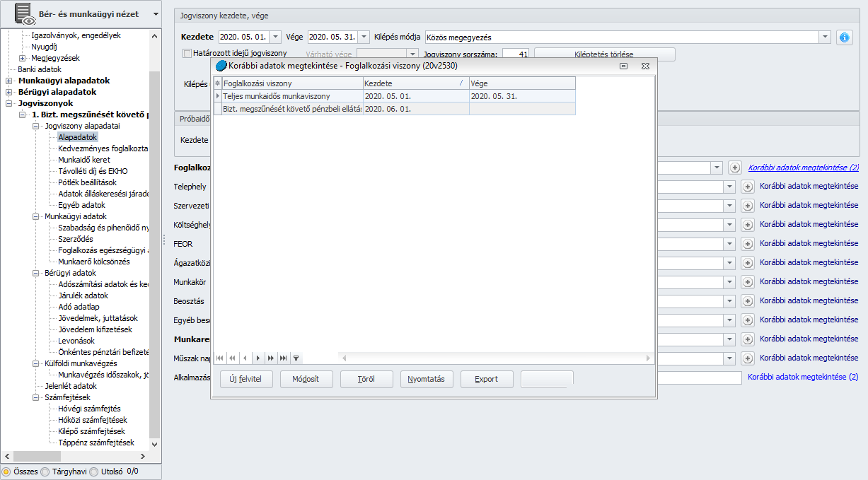Go to last record in navigator

tap(283, 358)
